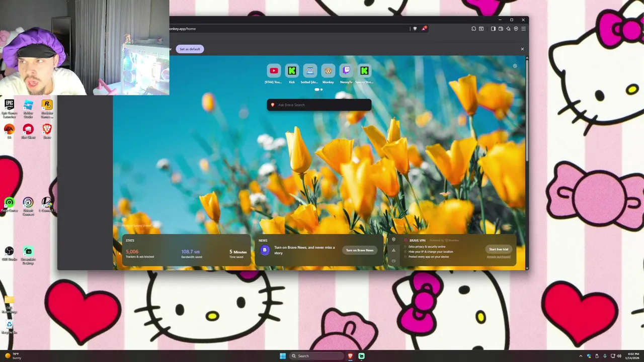Image resolution: width=644 pixels, height=362 pixels.
Task: Select the bottom card tab in widget stack
Action: click(393, 260)
